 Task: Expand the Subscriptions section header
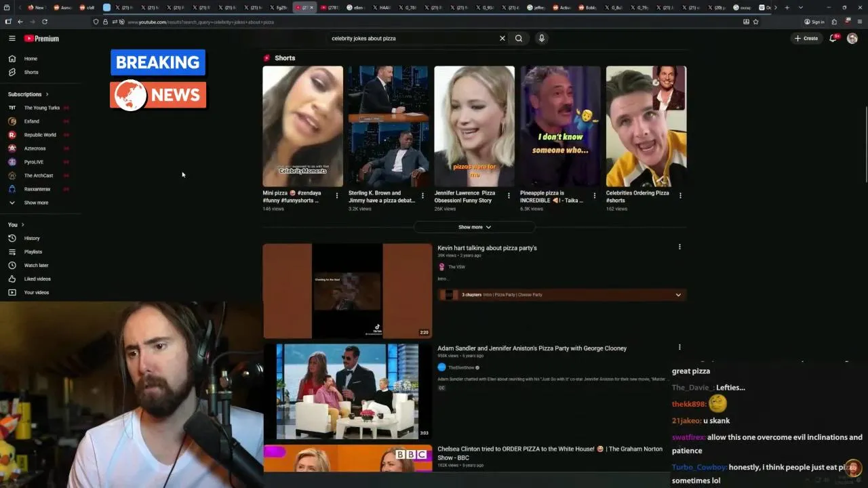click(28, 94)
